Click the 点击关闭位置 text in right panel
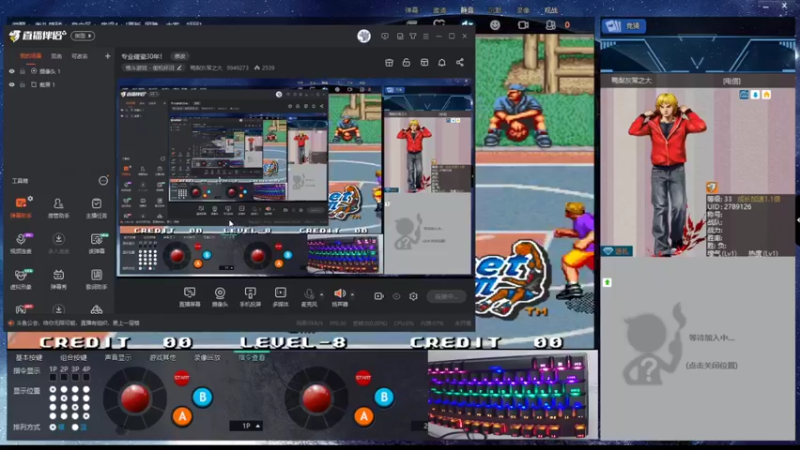The image size is (800, 450). 711,365
